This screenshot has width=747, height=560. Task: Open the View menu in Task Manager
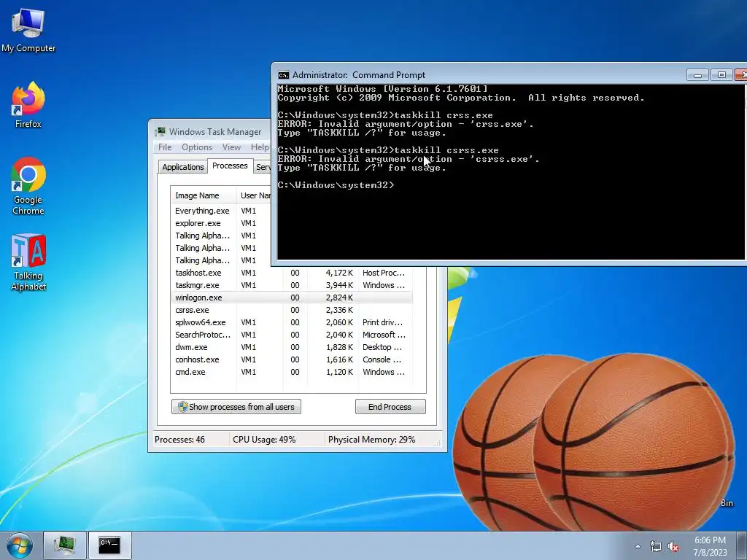tap(231, 147)
